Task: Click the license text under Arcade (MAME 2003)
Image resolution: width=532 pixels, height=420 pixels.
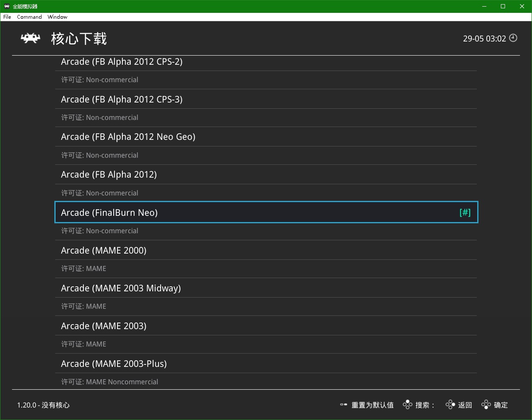Action: pos(83,344)
